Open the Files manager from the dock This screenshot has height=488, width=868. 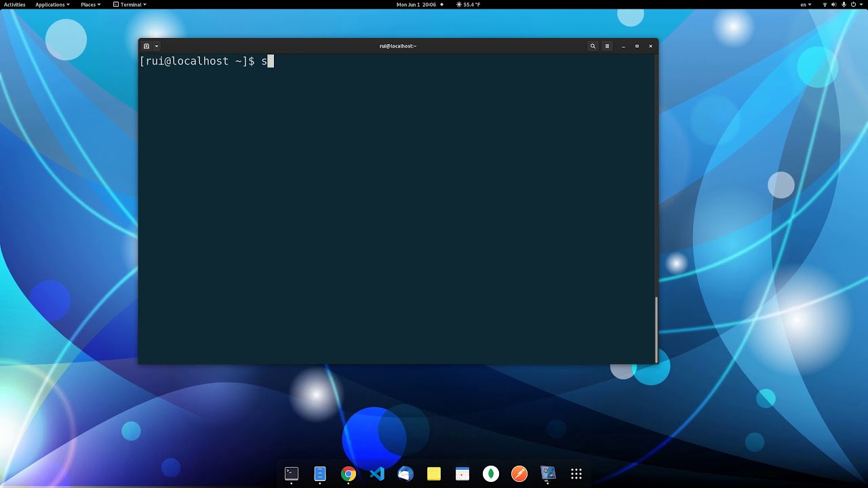coord(320,473)
